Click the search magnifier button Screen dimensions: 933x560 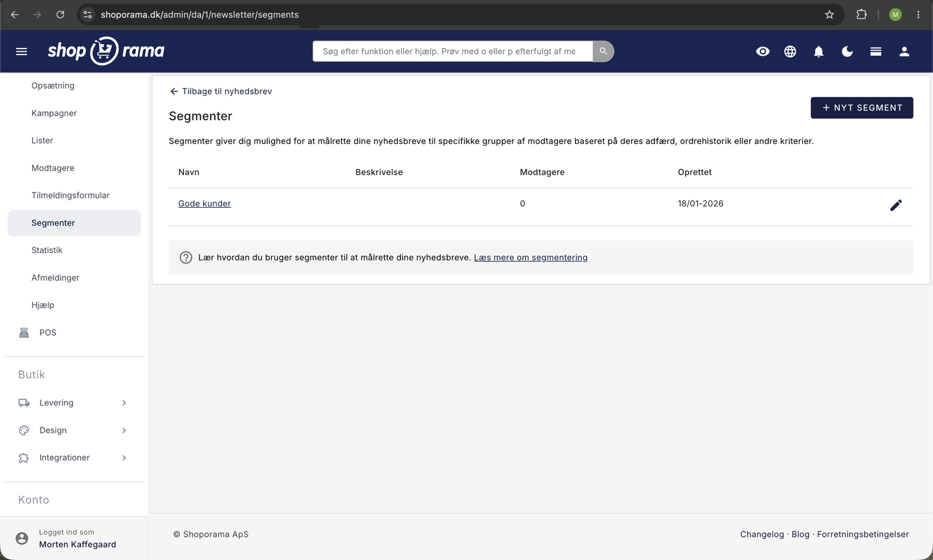click(x=603, y=51)
